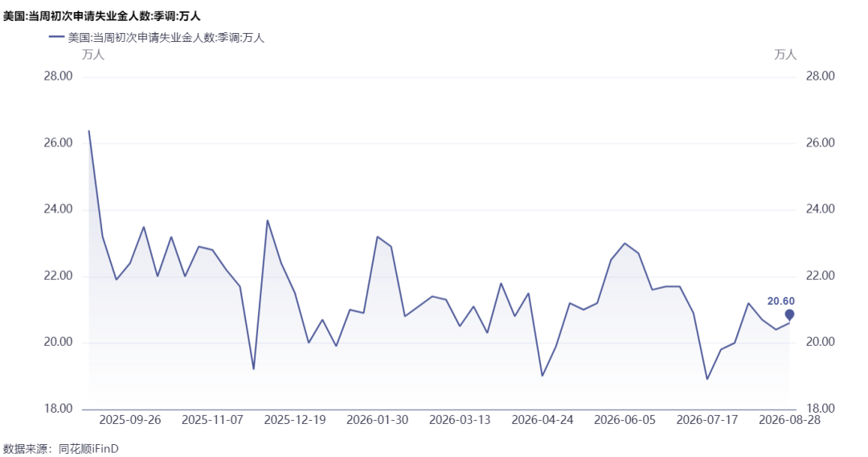Screen dimensions: 868x457
Task: Click the 20.60 data value label
Action: tap(780, 302)
